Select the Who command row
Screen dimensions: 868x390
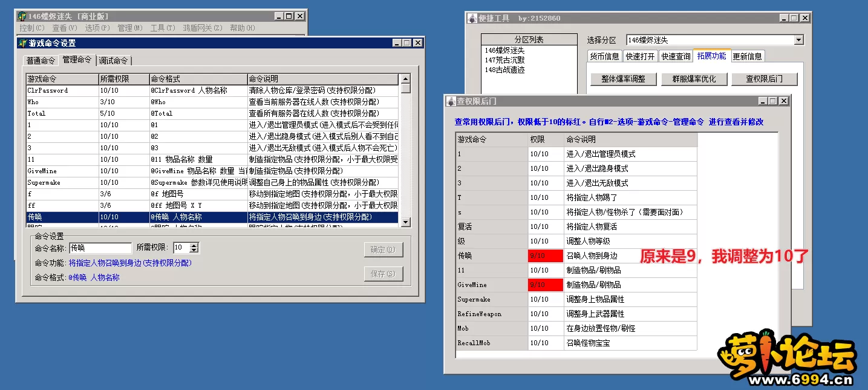(212, 102)
